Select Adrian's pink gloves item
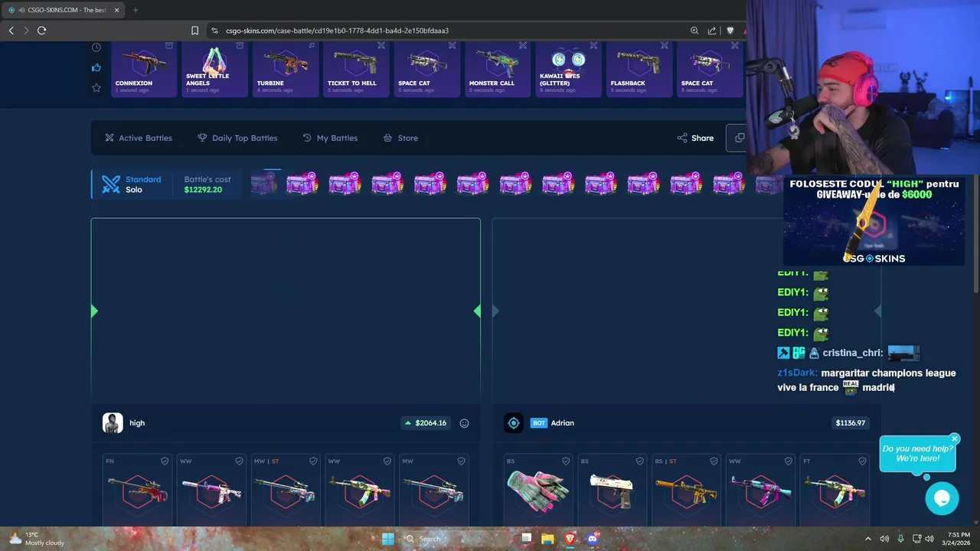The width and height of the screenshot is (980, 551). point(537,490)
